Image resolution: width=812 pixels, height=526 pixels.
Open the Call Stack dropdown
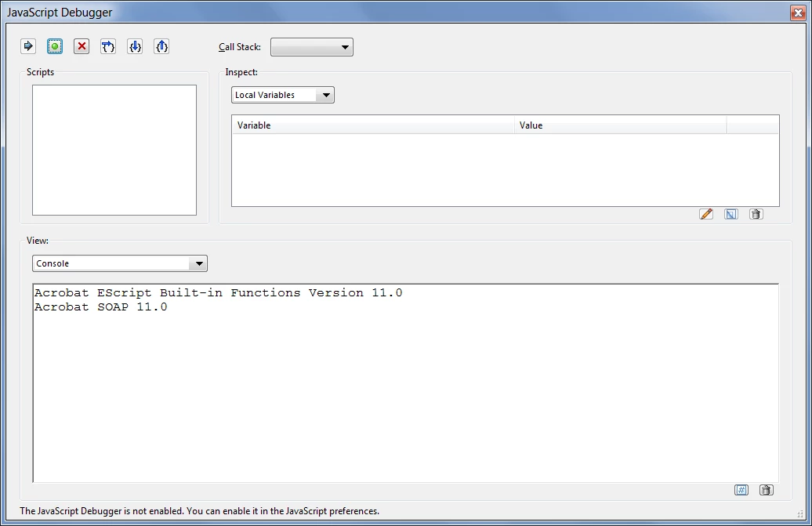tap(312, 47)
